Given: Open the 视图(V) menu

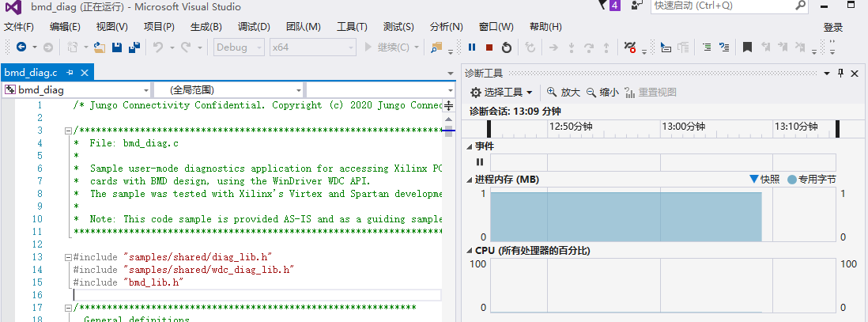Looking at the screenshot, I should tap(111, 27).
